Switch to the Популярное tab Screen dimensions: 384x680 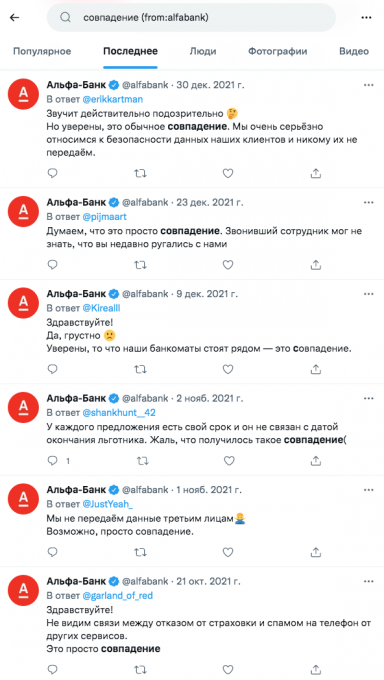point(42,51)
